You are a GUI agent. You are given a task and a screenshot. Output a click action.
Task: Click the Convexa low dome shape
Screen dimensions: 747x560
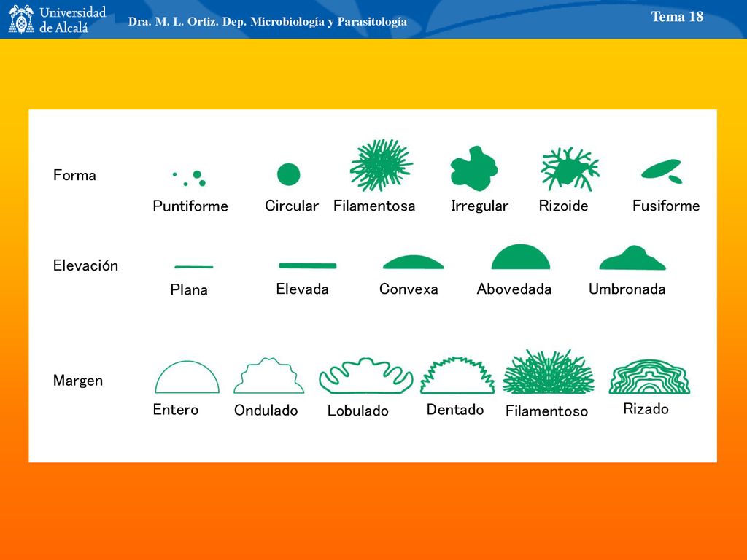click(x=413, y=262)
